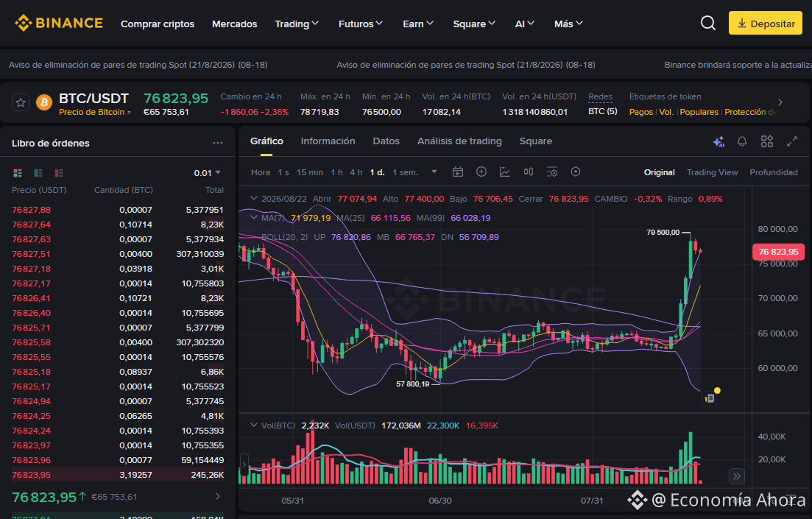
Task: Click the hexagon settings icon in chart toolbar
Action: (x=576, y=172)
